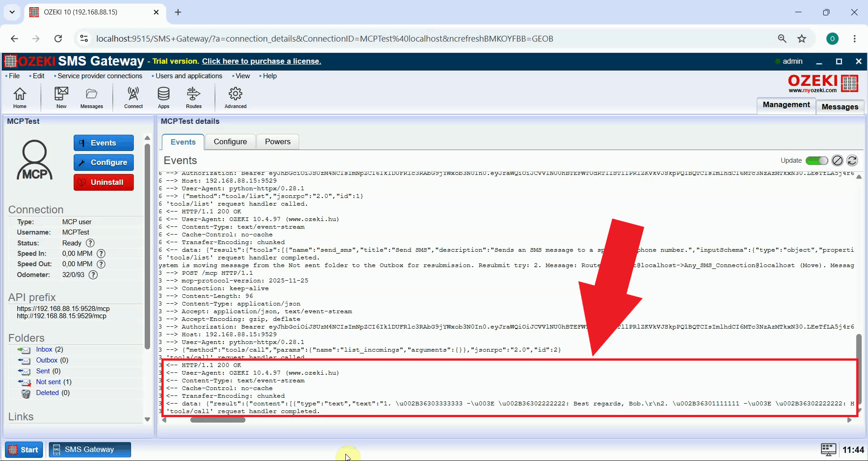Open the Edit menu
The image size is (868, 461).
pos(38,76)
